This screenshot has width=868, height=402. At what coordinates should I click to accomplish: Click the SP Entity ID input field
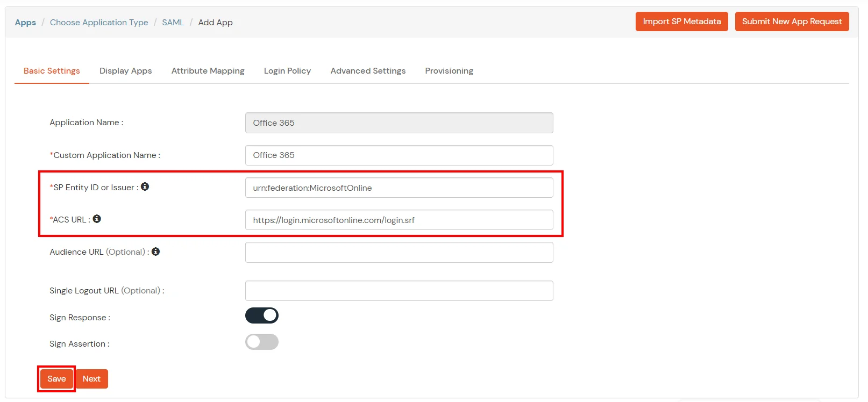point(399,188)
